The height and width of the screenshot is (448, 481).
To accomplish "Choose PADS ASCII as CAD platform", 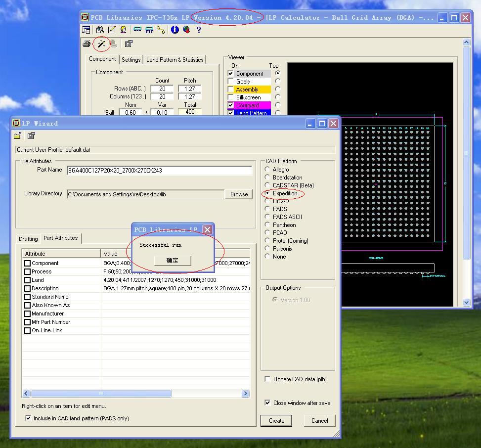I will click(x=267, y=217).
